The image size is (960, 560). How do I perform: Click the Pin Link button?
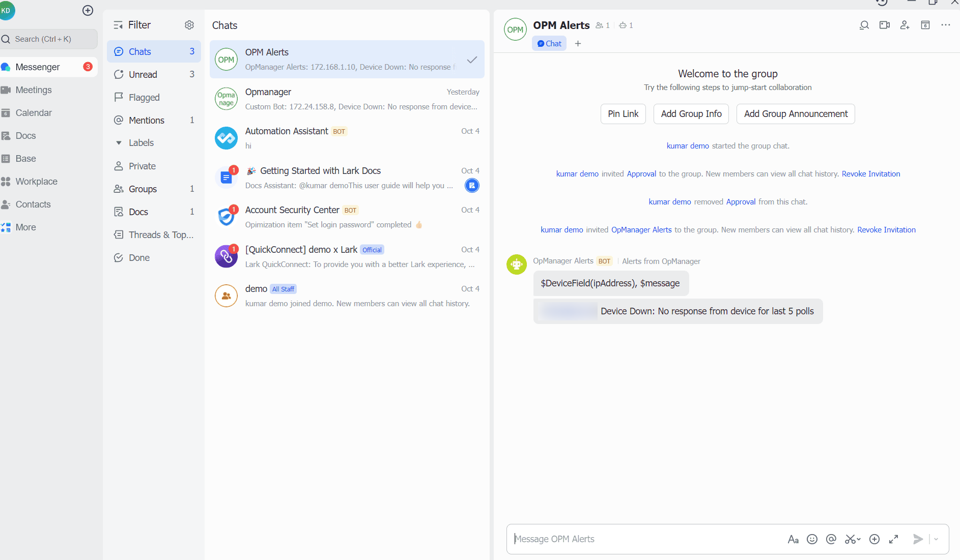[x=623, y=113]
